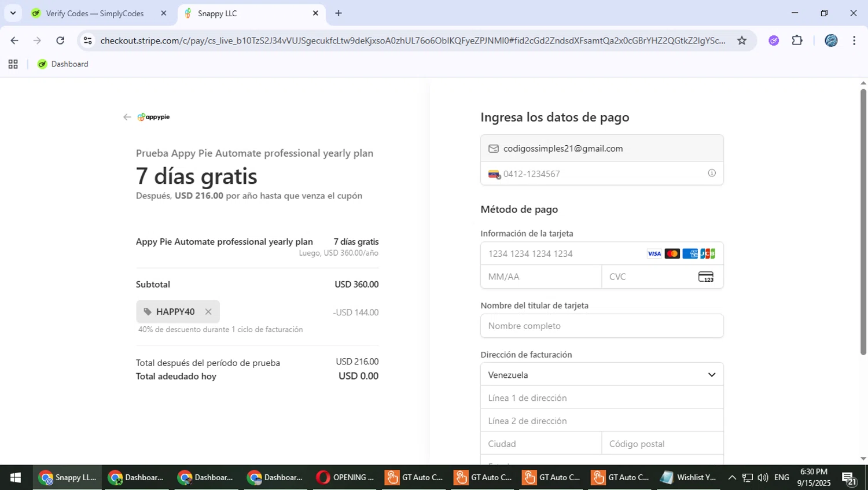The width and height of the screenshot is (868, 490).
Task: Bookmark this page with the star
Action: (x=742, y=40)
